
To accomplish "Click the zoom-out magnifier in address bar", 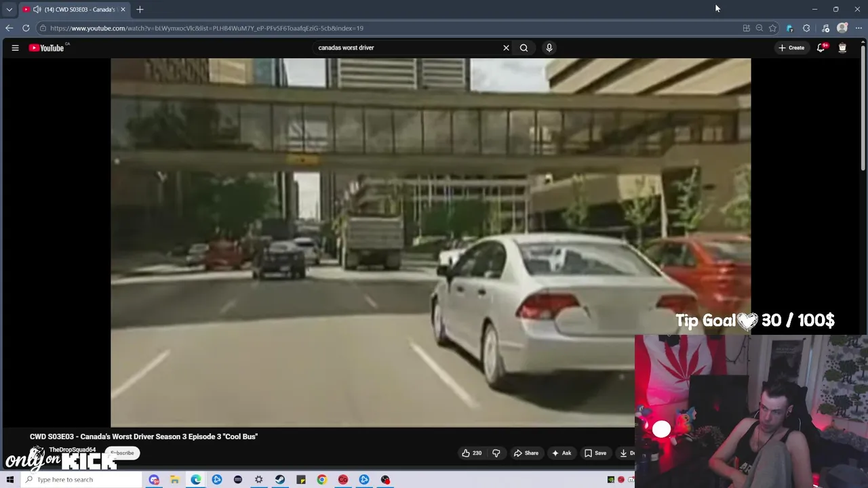I will [759, 28].
